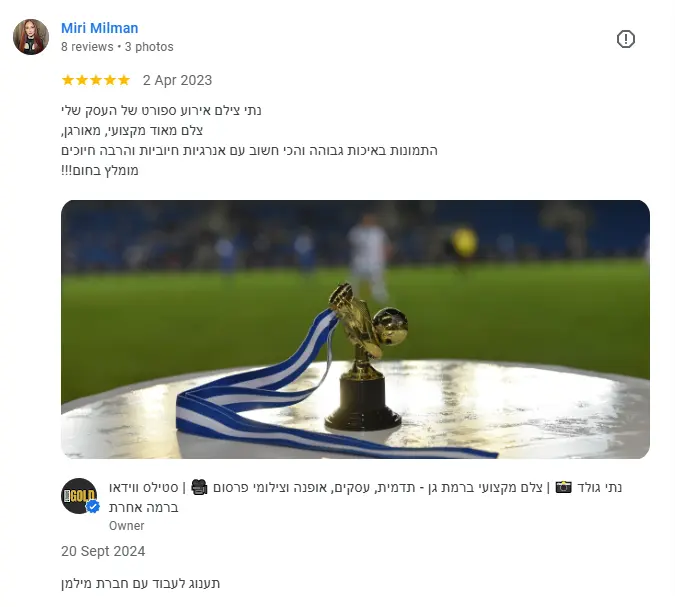The image size is (675, 607).
Task: Click the first gold rating star
Action: 68,80
